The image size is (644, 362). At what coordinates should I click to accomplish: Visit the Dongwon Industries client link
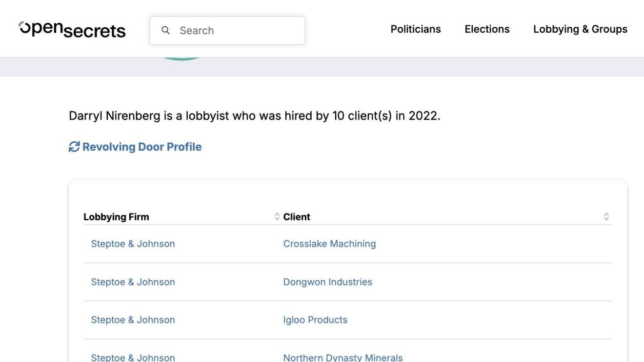pos(327,282)
